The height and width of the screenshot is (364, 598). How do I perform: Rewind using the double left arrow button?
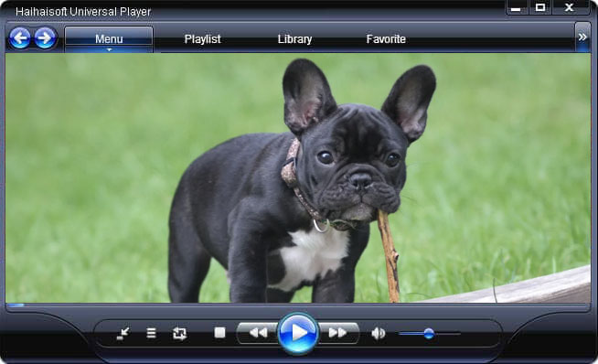tap(258, 333)
